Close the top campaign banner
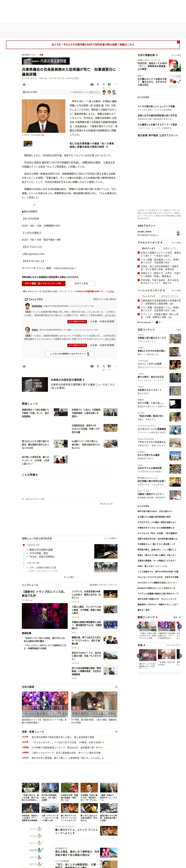This screenshot has height=868, width=186. [178, 42]
